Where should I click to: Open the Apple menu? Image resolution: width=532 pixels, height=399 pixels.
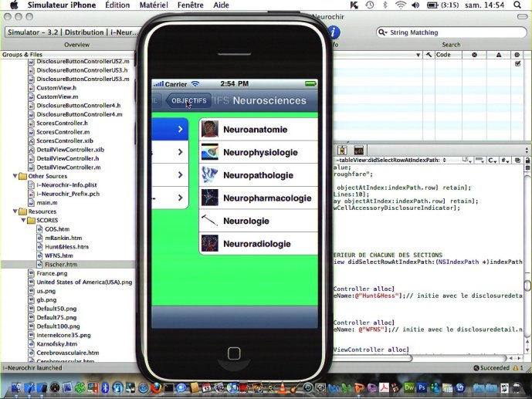[x=14, y=5]
